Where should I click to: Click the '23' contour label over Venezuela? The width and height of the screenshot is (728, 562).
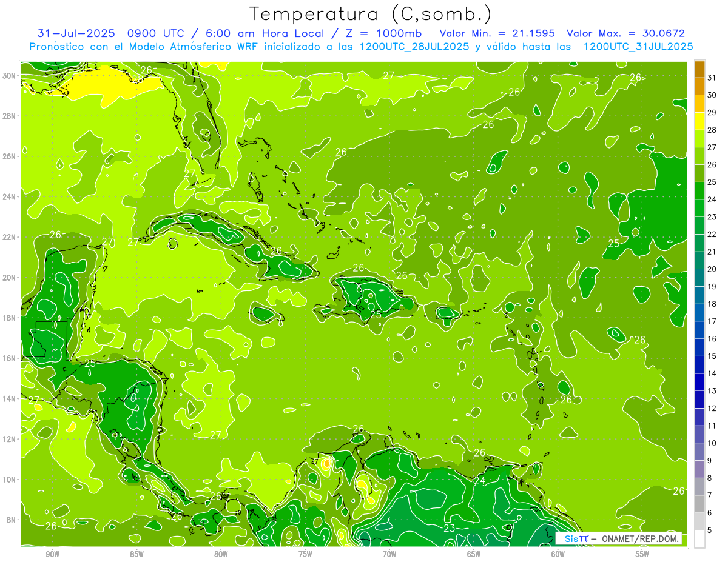pos(449,529)
